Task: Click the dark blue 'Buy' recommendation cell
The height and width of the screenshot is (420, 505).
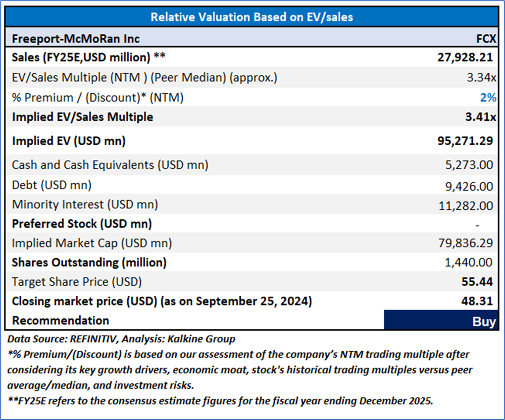Action: click(441, 320)
